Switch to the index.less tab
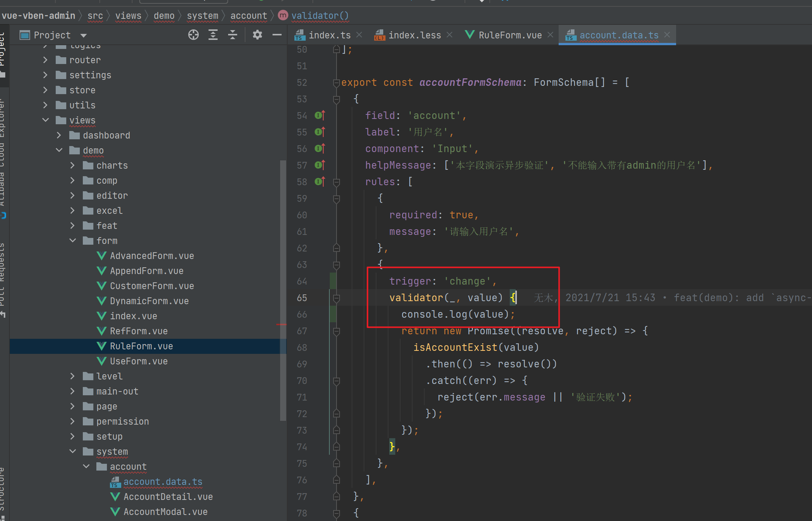This screenshot has width=812, height=521. pos(415,35)
